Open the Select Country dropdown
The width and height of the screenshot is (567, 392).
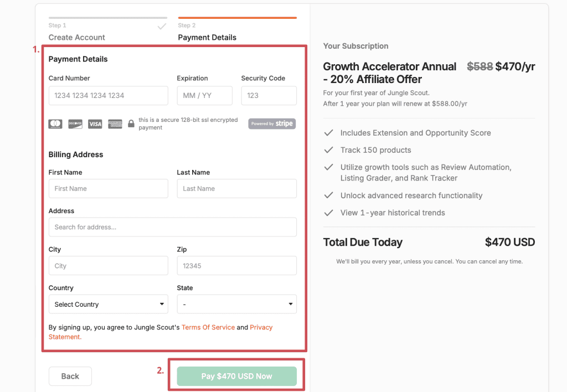(x=109, y=304)
